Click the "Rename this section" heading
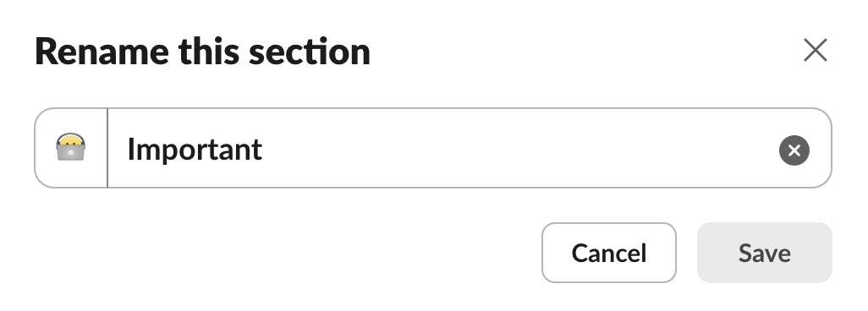 (x=202, y=52)
